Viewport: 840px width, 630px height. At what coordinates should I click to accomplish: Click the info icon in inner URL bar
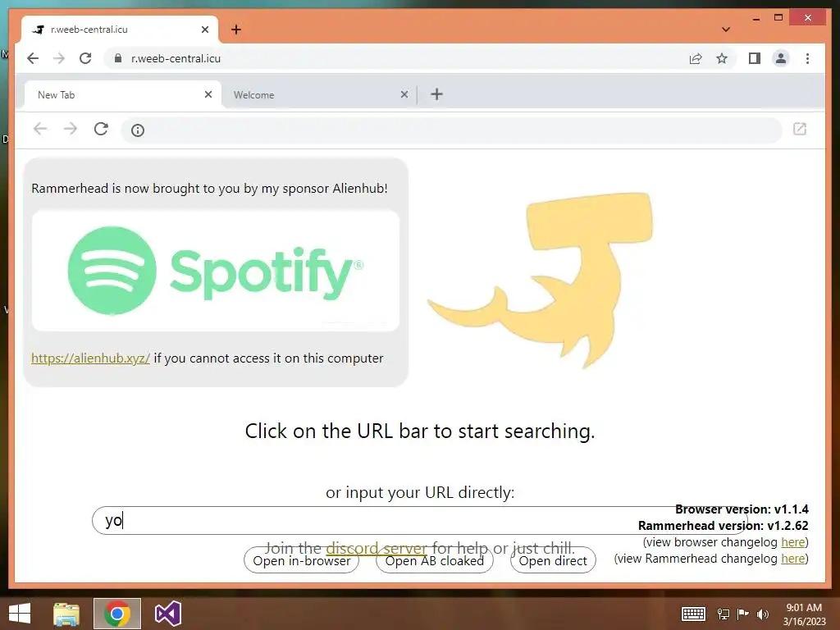(138, 130)
